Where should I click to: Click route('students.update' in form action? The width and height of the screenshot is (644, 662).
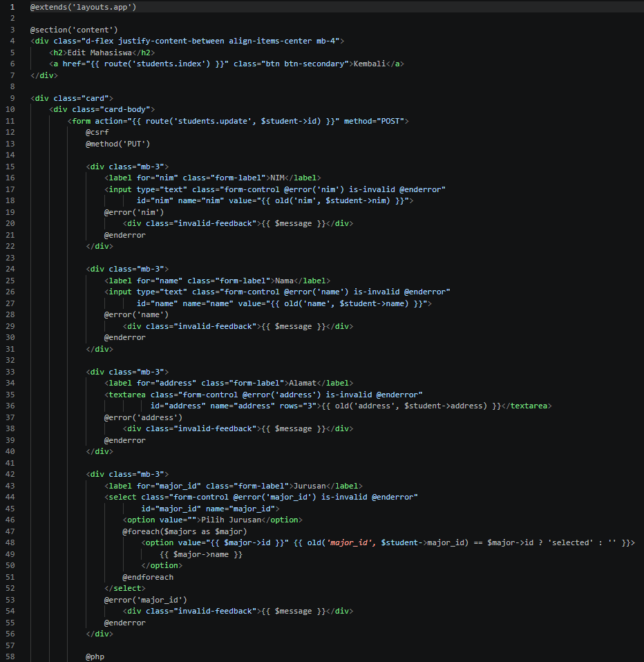pos(199,121)
